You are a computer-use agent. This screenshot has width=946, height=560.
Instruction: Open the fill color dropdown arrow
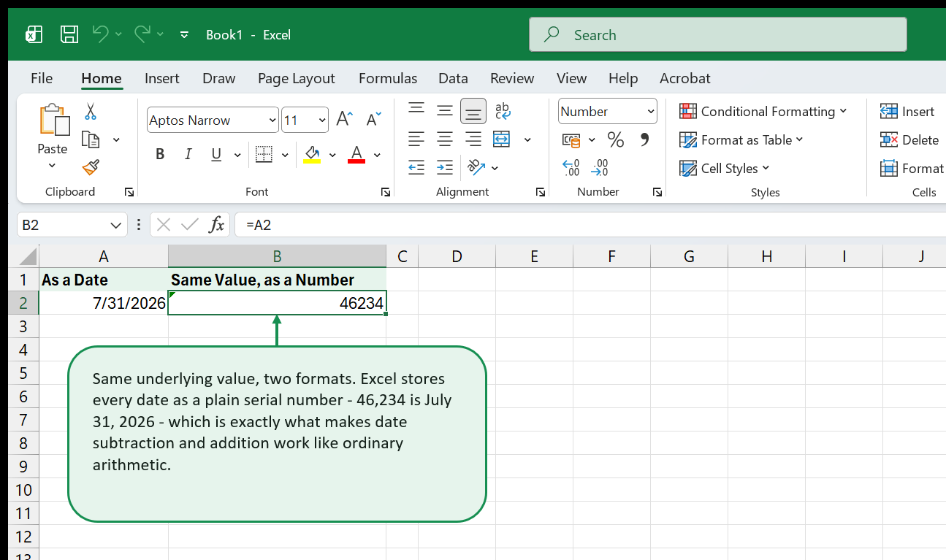(x=332, y=155)
